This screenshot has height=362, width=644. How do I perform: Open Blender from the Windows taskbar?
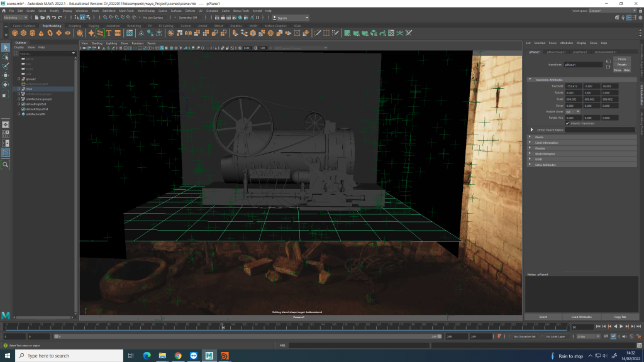[x=225, y=356]
